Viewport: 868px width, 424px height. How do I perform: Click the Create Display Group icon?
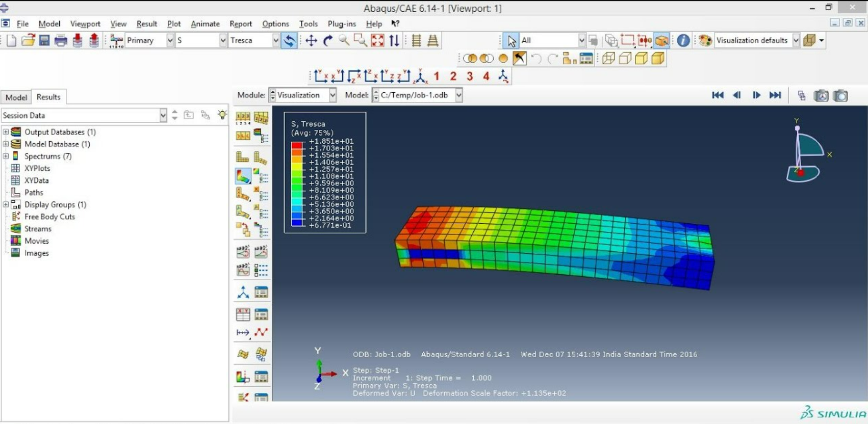(569, 59)
